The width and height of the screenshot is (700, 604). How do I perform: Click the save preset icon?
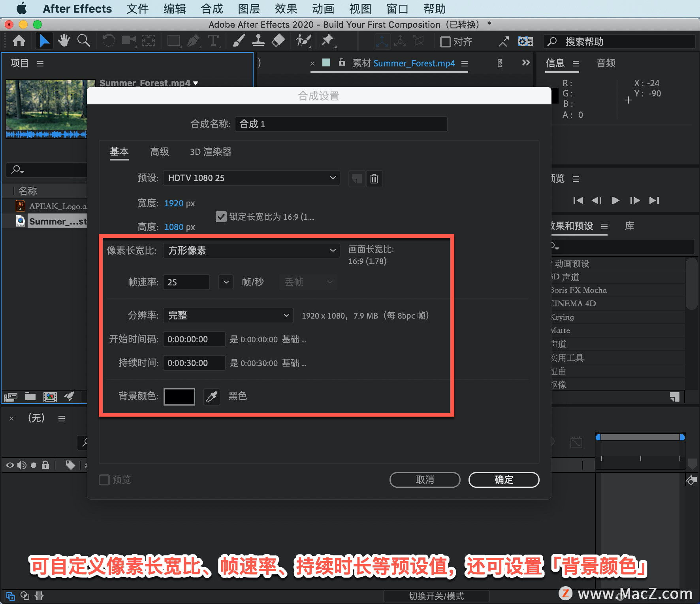(x=357, y=179)
